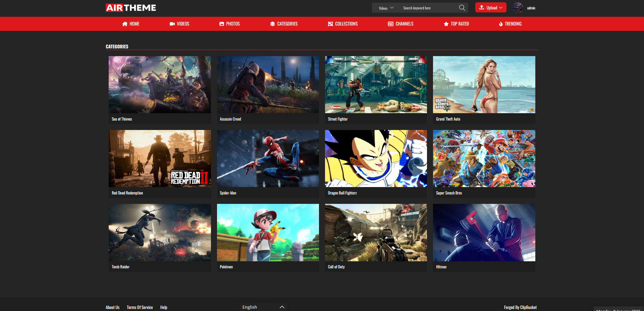Click the channels icon
The height and width of the screenshot is (311, 644).
point(390,24)
